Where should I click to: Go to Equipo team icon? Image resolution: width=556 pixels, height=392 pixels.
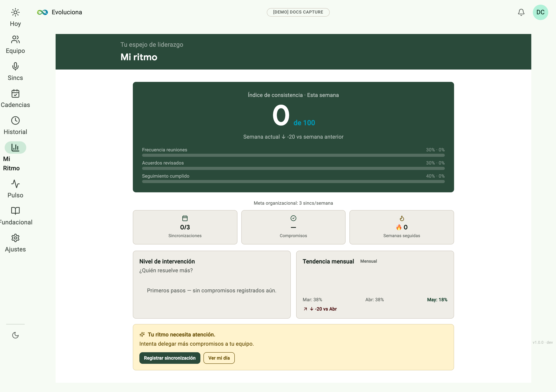[x=15, y=40]
